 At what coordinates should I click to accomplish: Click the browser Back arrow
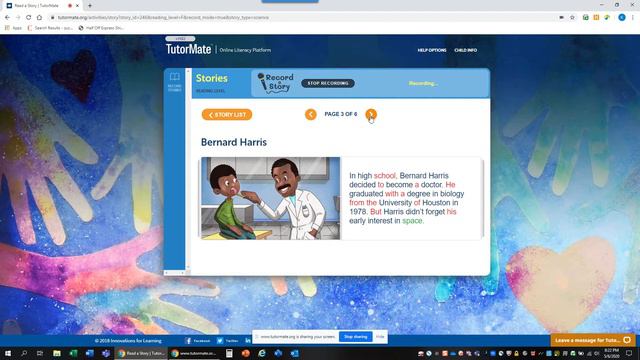click(7, 18)
